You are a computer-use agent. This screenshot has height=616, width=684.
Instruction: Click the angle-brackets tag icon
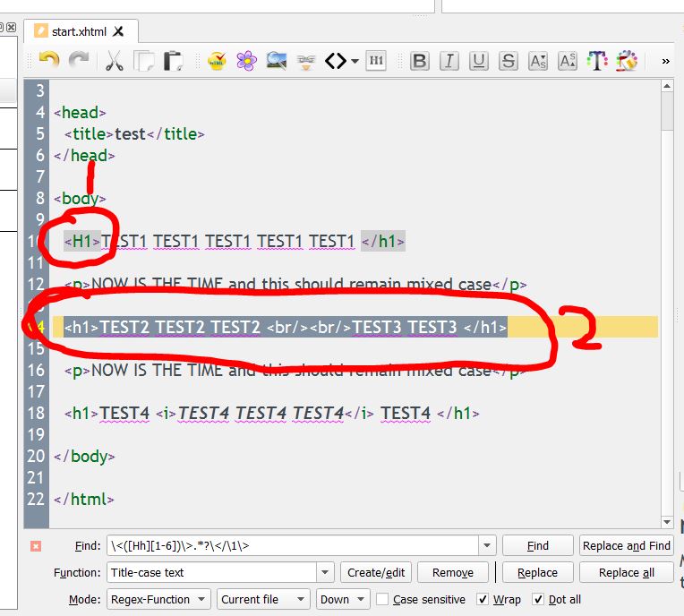pyautogui.click(x=336, y=61)
